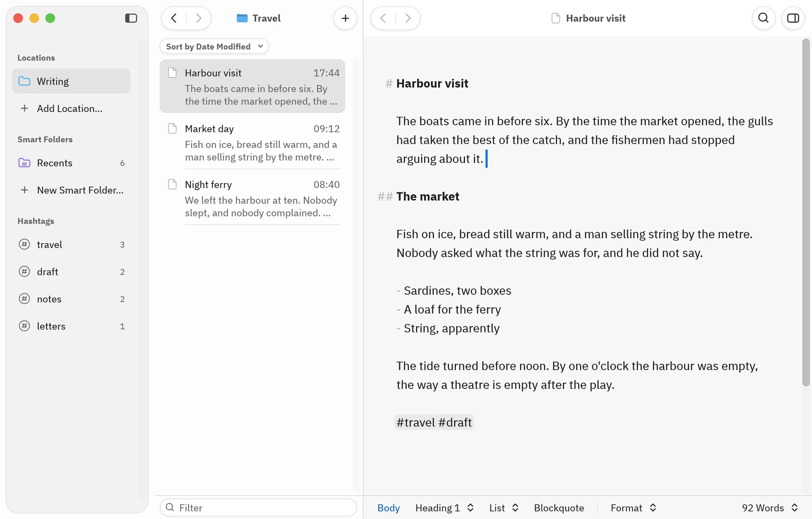Open the Sort by Date Modified dropdown

tap(214, 46)
